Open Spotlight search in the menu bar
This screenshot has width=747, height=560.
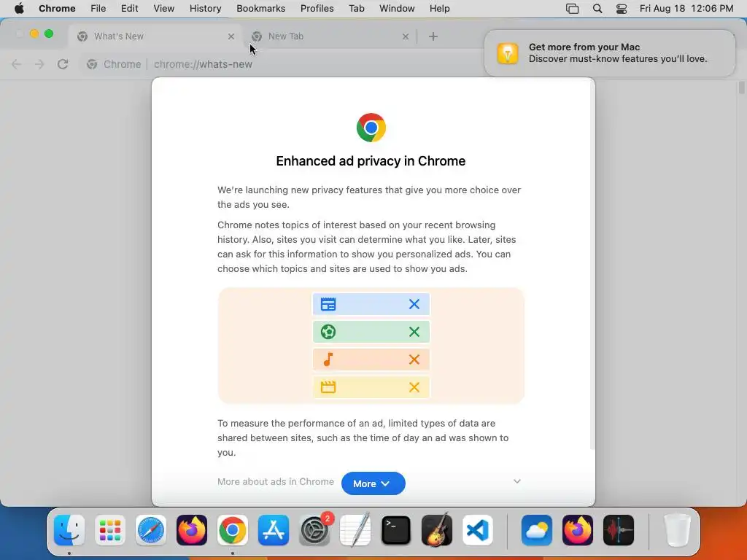[x=597, y=9]
